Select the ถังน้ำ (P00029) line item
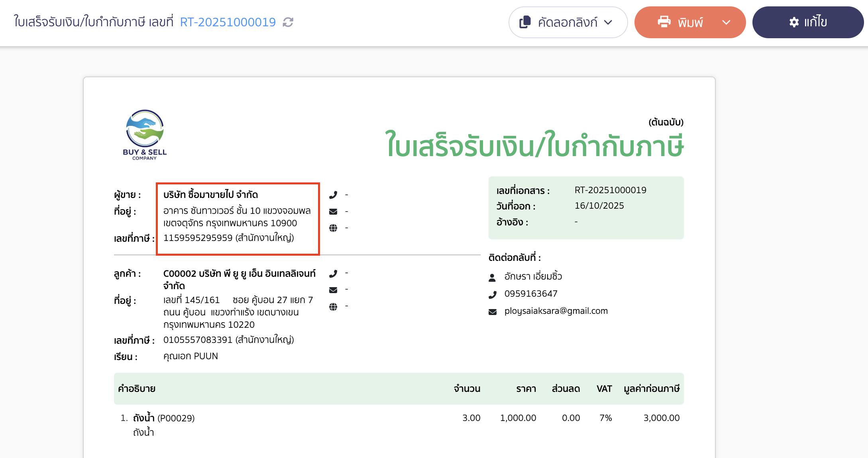868x458 pixels. [164, 418]
